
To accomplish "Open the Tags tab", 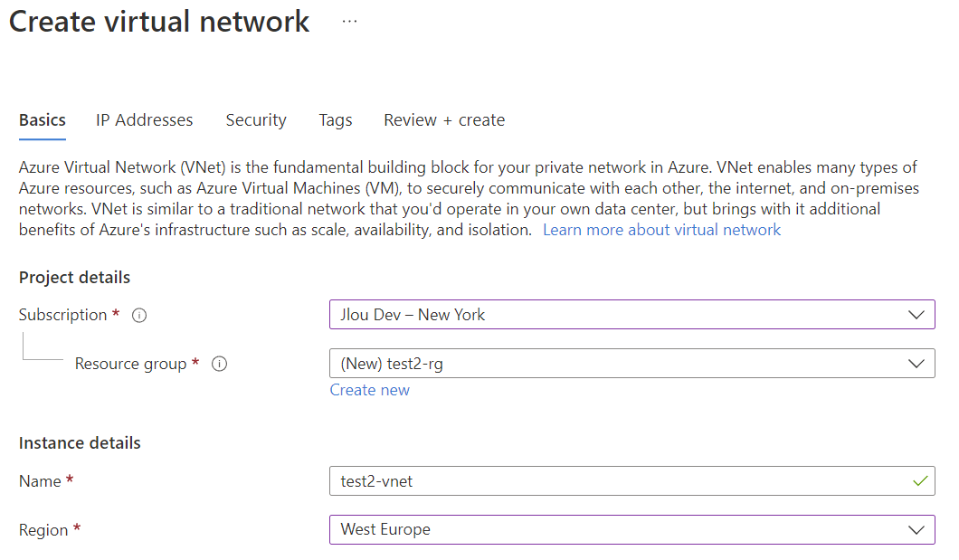I will (x=335, y=119).
